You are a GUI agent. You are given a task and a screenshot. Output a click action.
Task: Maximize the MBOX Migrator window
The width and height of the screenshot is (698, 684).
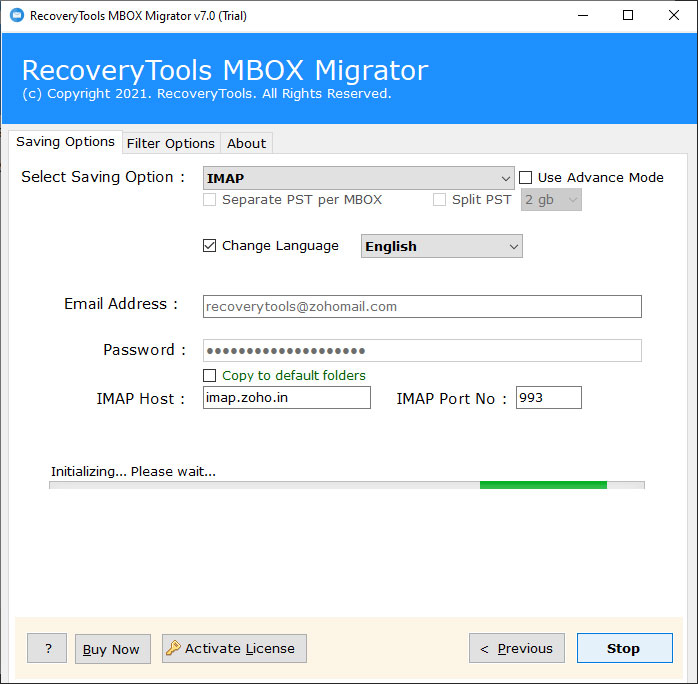click(628, 16)
